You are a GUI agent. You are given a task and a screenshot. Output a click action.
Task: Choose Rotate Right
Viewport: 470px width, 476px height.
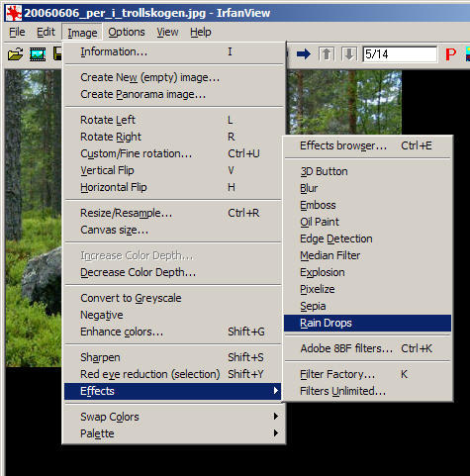pos(174,137)
